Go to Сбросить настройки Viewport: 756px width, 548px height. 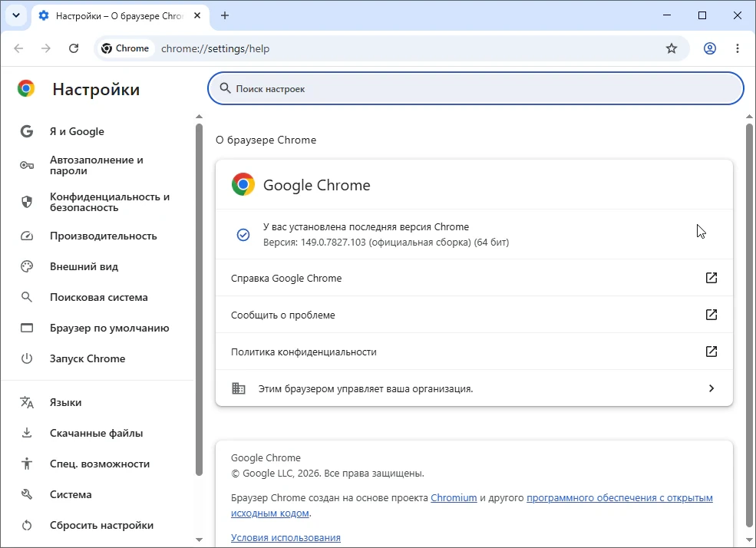[99, 525]
